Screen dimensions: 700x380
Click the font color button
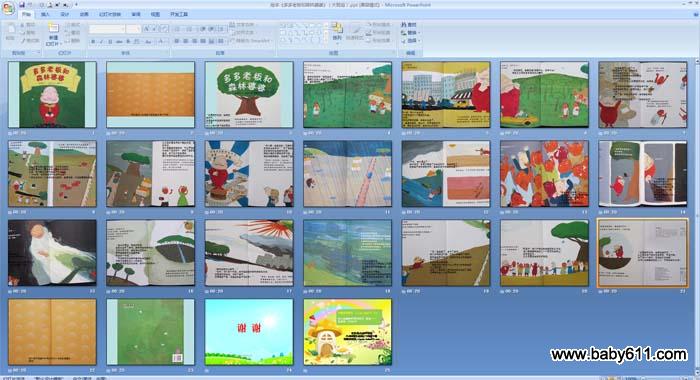click(162, 42)
